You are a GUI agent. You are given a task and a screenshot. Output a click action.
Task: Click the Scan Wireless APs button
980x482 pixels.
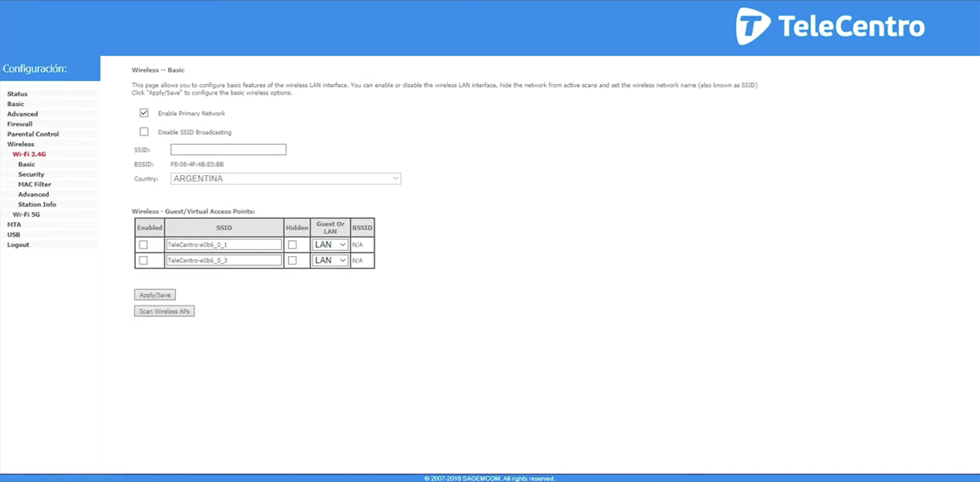pos(164,312)
